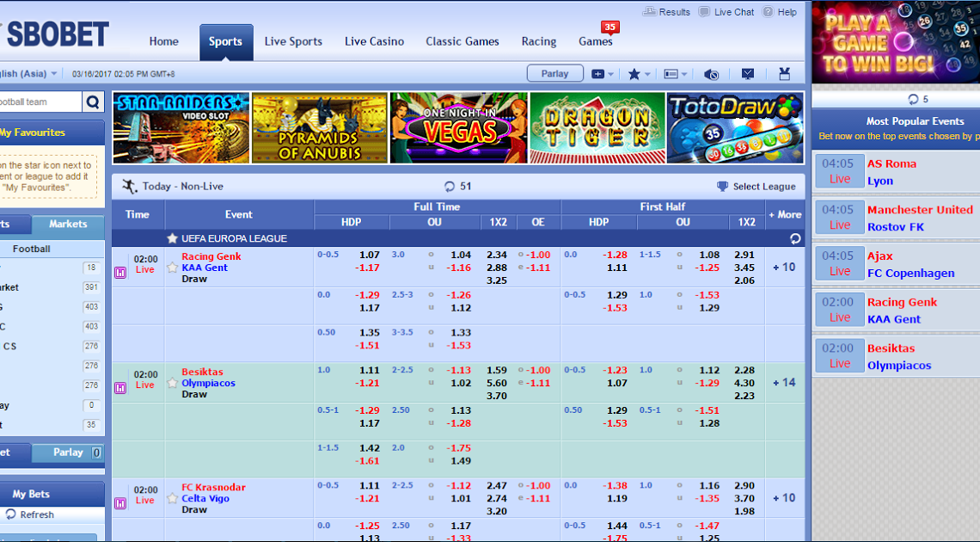Bet Racing Genk full-time handicap odds 1.07
This screenshot has width=980, height=542.
pyautogui.click(x=370, y=255)
